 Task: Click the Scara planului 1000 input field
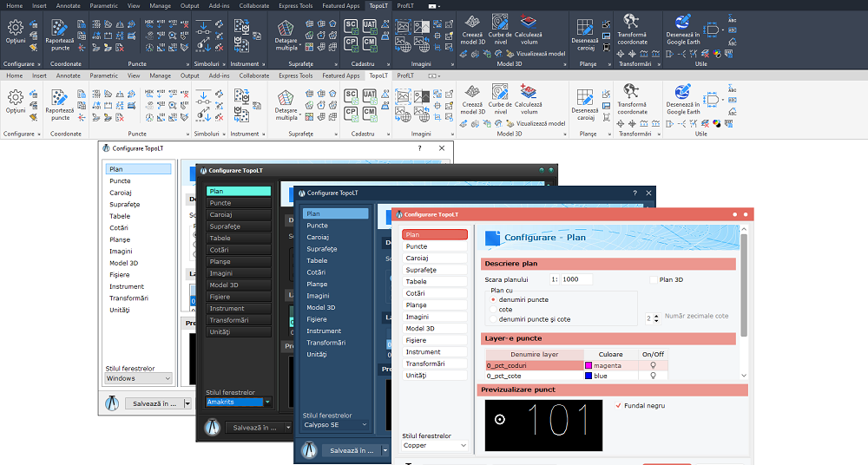pos(576,279)
